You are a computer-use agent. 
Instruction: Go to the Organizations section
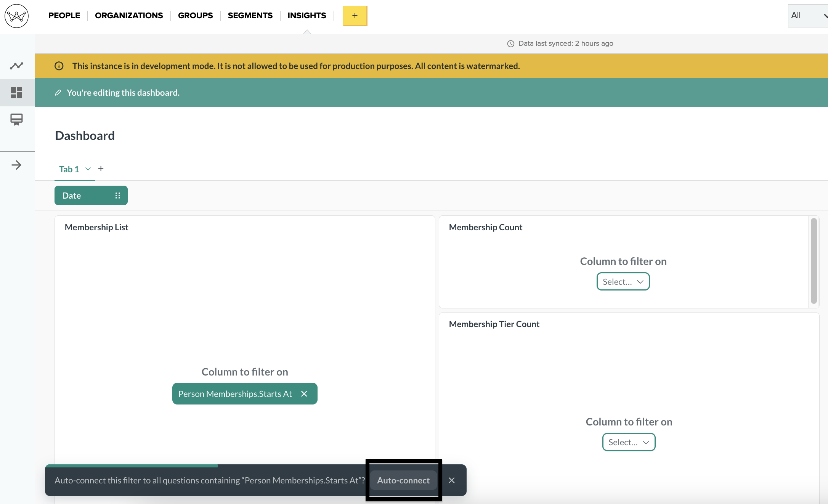click(129, 16)
